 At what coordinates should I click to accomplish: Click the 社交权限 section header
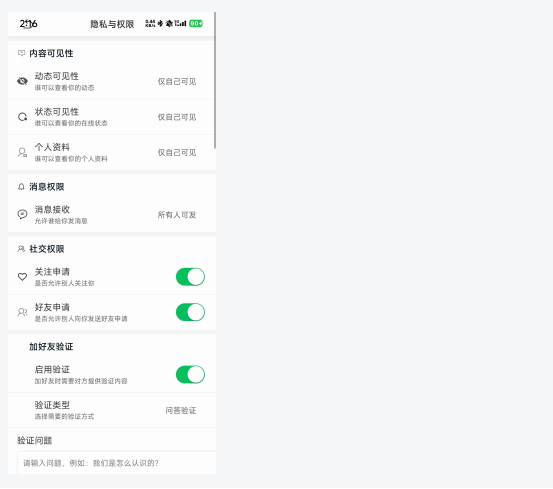click(x=47, y=249)
